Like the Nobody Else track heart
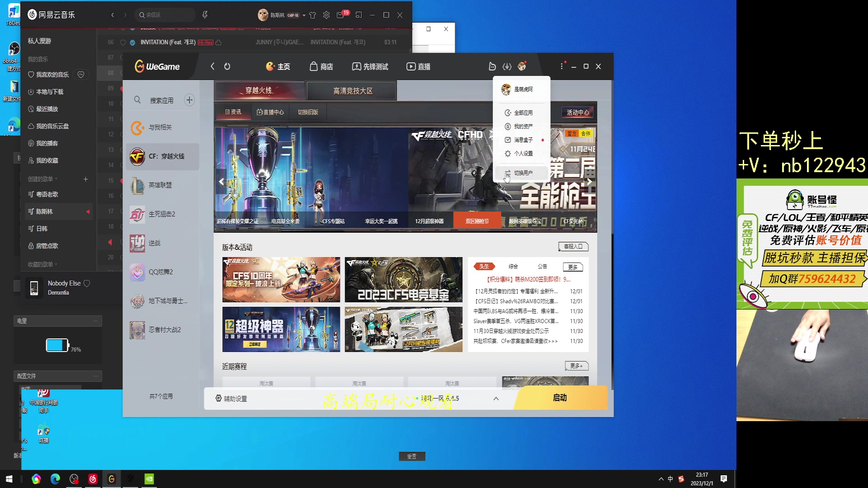This screenshot has width=868, height=488. 87,283
